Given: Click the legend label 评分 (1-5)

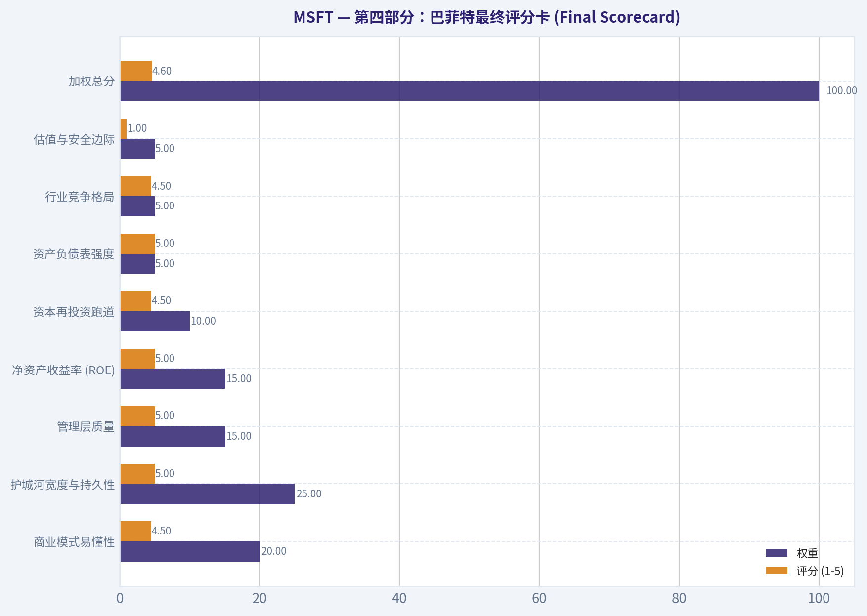Looking at the screenshot, I should (820, 571).
